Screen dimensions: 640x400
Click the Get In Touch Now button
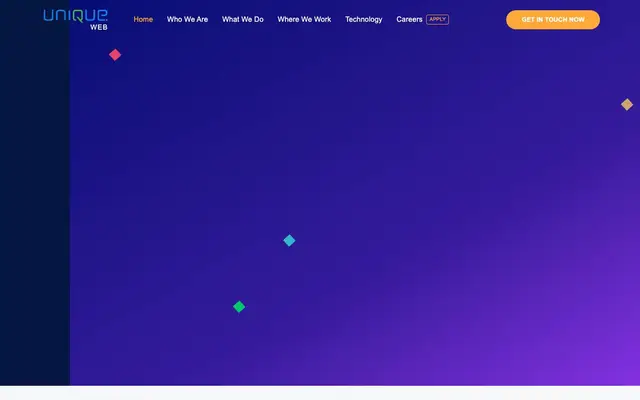point(553,20)
